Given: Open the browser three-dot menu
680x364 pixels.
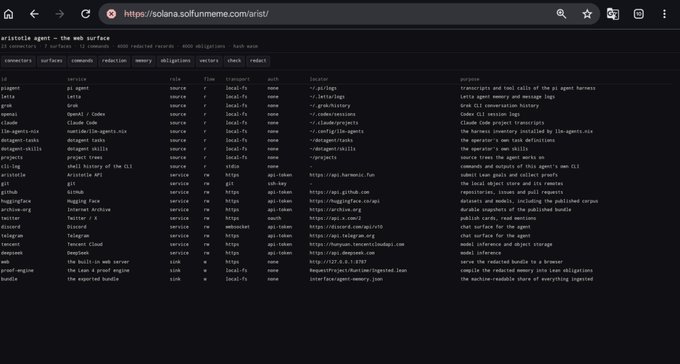Looking at the screenshot, I should (664, 14).
